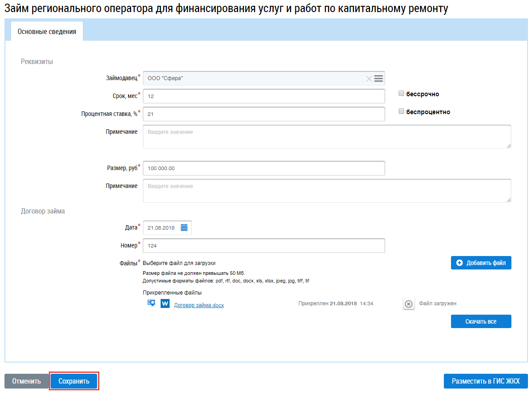Tick the беспроцентно checkbox
The width and height of the screenshot is (532, 393).
pos(401,111)
